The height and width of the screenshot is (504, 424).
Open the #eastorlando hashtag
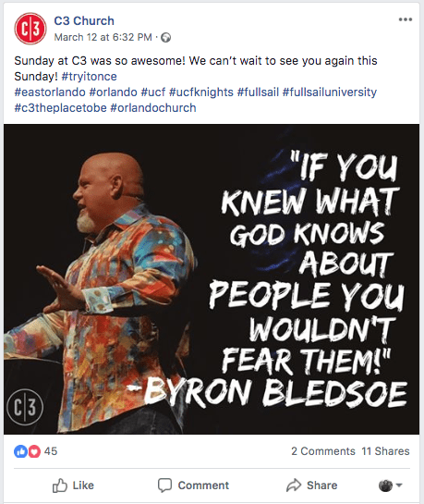click(50, 92)
